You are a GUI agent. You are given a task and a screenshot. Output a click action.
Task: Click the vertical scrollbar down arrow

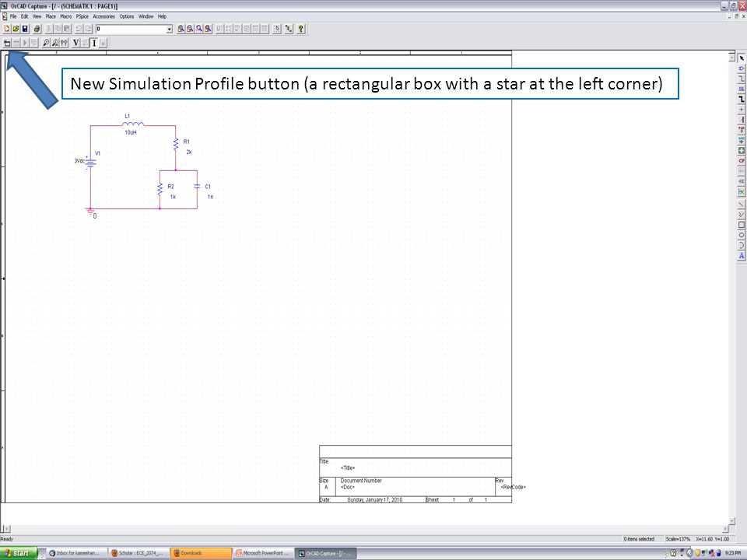point(731,520)
